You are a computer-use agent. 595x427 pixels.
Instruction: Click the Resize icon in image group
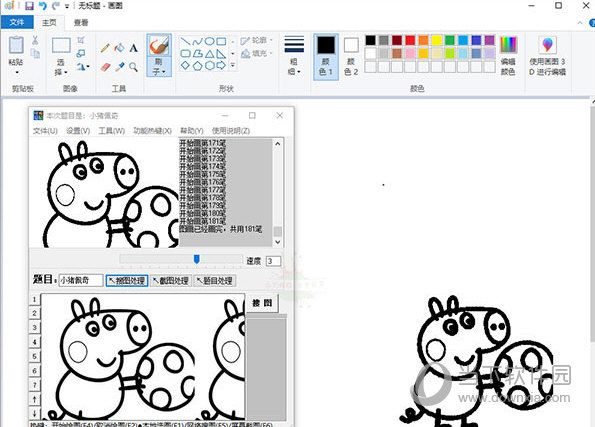coord(81,54)
